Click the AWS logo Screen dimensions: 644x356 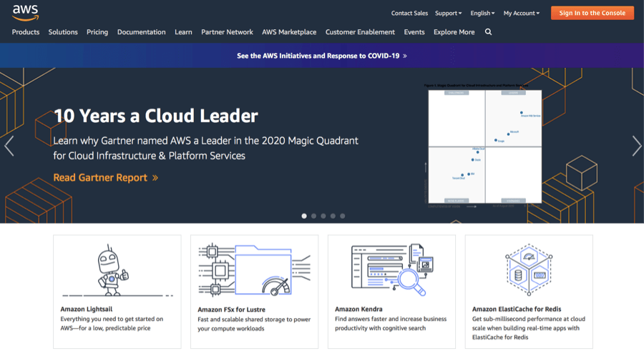click(x=26, y=13)
